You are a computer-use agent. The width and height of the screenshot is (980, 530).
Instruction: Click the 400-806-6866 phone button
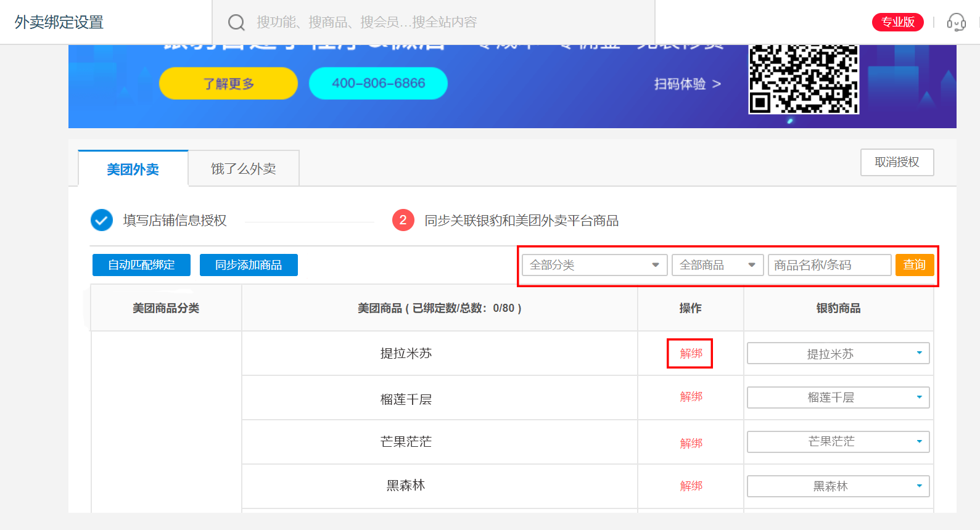coord(378,83)
